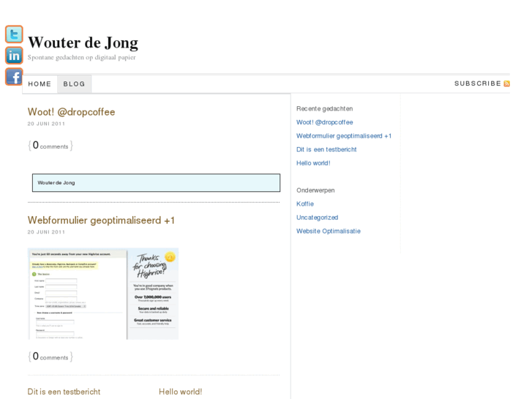The height and width of the screenshot is (399, 532).
Task: Go to the HOME tab
Action: [x=40, y=84]
